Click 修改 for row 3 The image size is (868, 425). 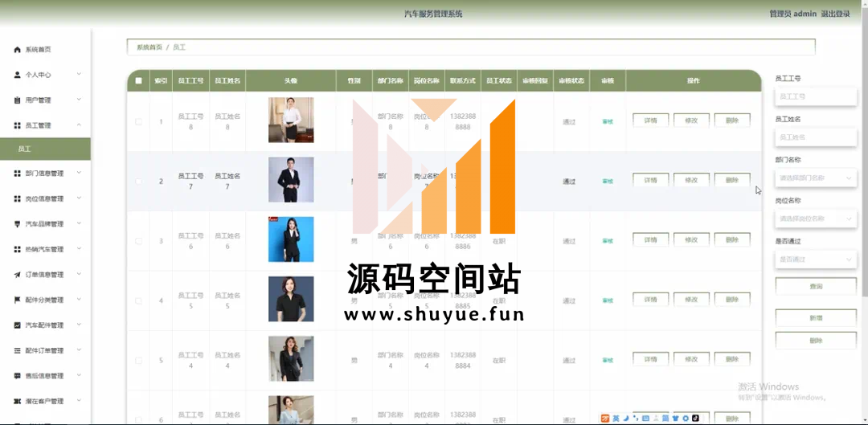tap(691, 239)
